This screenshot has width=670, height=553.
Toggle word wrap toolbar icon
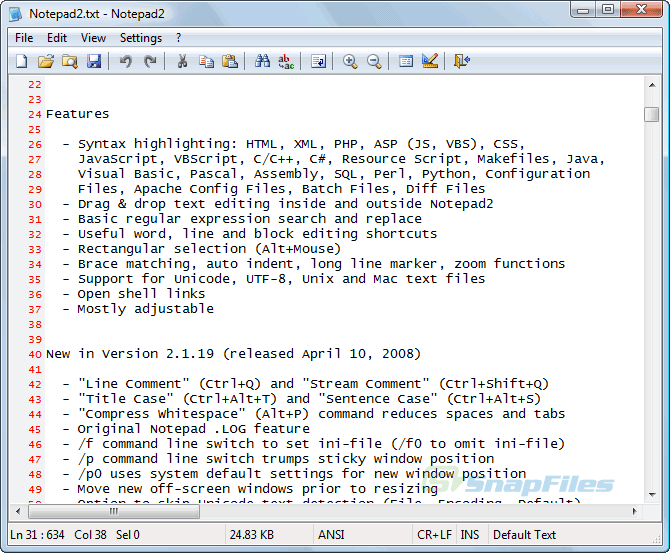click(318, 61)
